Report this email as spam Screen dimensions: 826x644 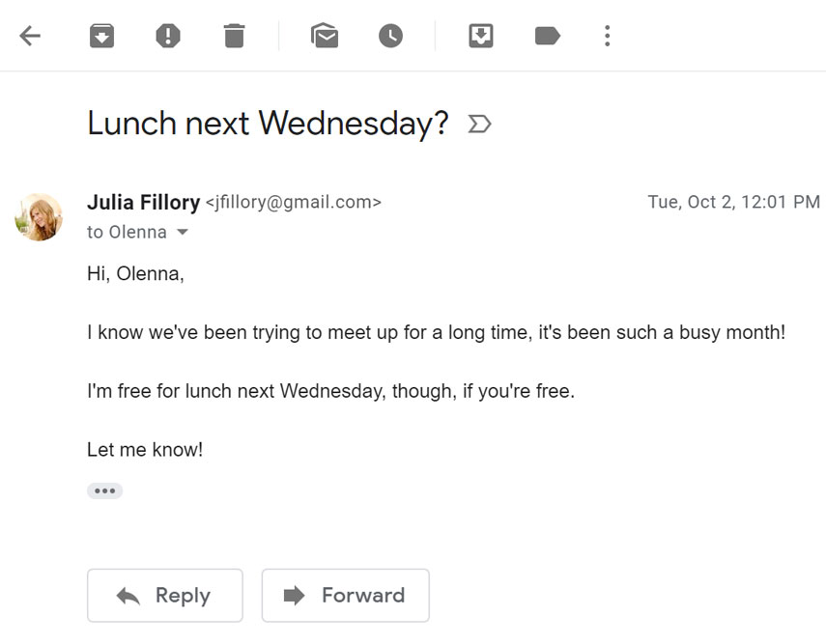[168, 37]
